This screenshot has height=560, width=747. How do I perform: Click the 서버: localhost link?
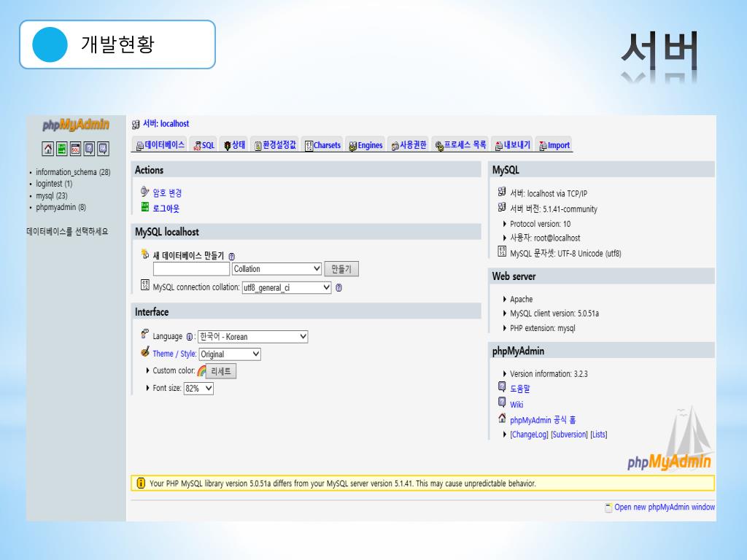coord(166,124)
